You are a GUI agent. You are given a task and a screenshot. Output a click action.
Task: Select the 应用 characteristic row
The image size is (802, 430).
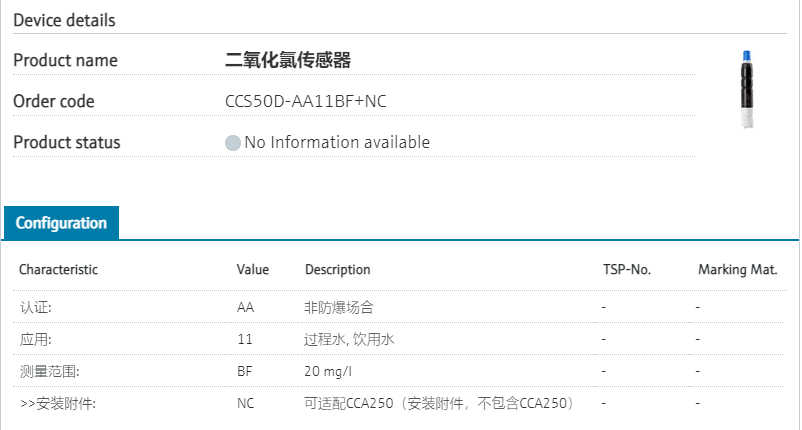(x=36, y=340)
